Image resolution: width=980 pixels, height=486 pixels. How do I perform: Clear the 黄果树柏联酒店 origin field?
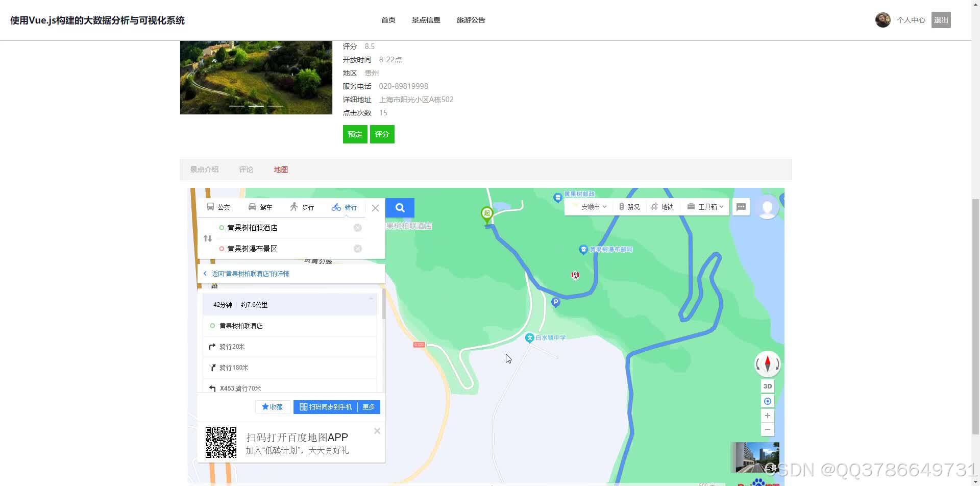coord(358,228)
